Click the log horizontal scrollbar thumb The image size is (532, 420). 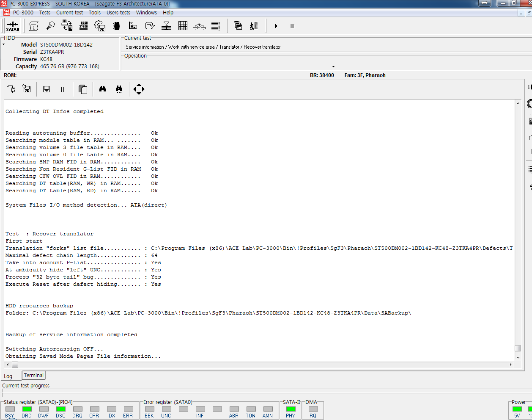pyautogui.click(x=15, y=365)
